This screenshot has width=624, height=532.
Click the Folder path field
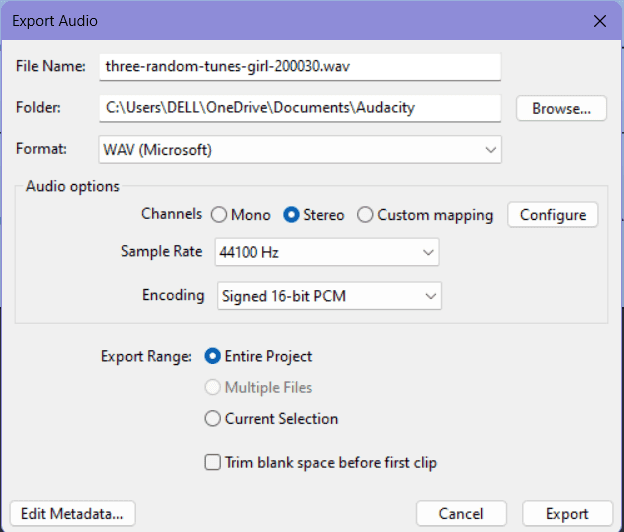pyautogui.click(x=300, y=108)
